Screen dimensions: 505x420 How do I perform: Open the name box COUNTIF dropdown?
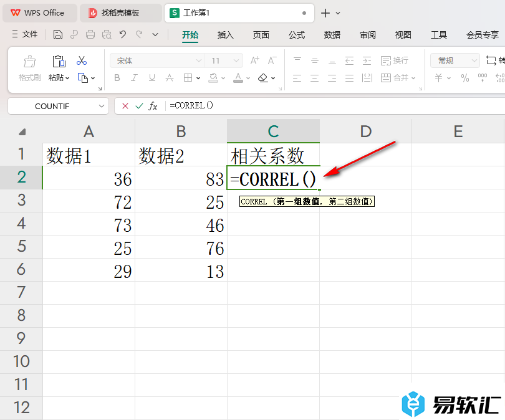click(x=102, y=106)
